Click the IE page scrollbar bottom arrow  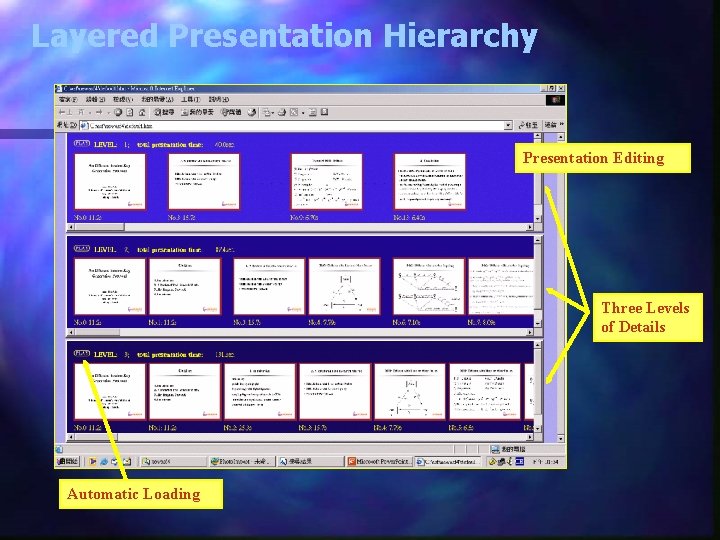(x=561, y=439)
